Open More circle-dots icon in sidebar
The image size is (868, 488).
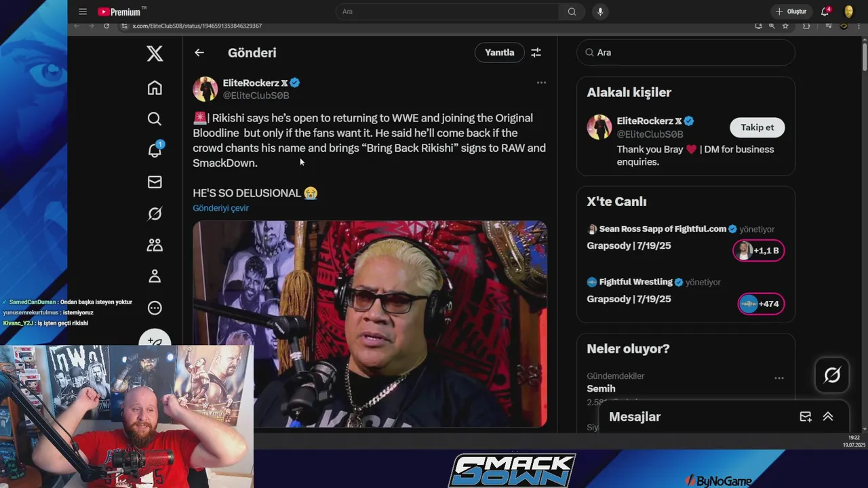point(155,308)
